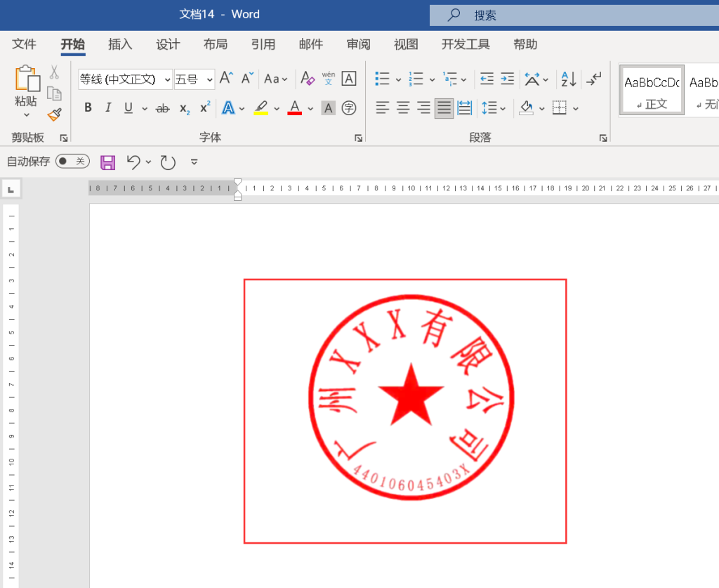The height and width of the screenshot is (588, 719).
Task: Apply paragraph shading fill bucket
Action: pos(527,108)
